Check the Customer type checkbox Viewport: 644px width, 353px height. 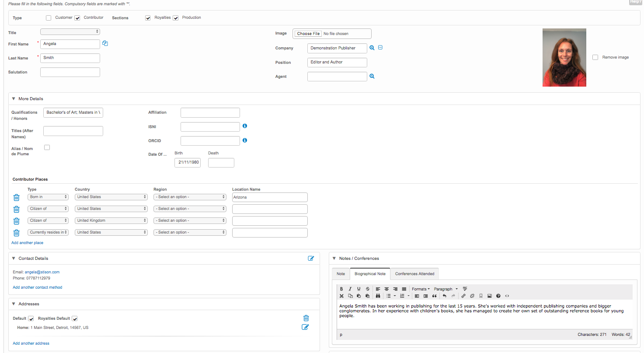coord(49,18)
